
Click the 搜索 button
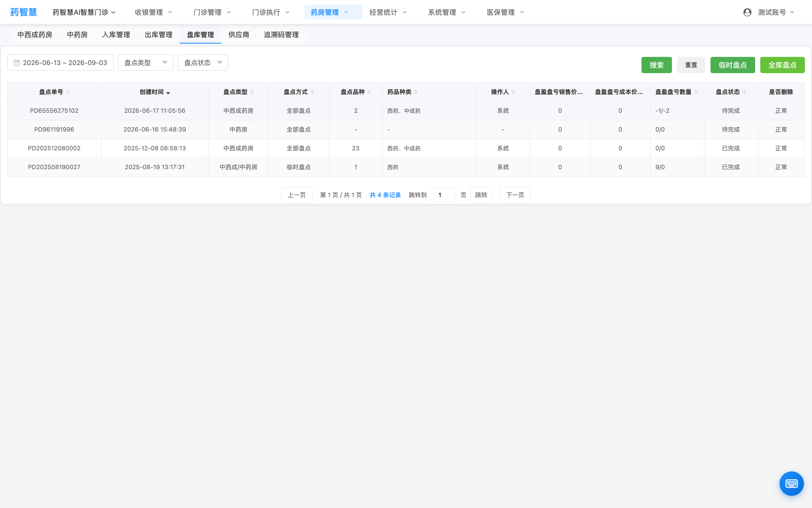(656, 65)
